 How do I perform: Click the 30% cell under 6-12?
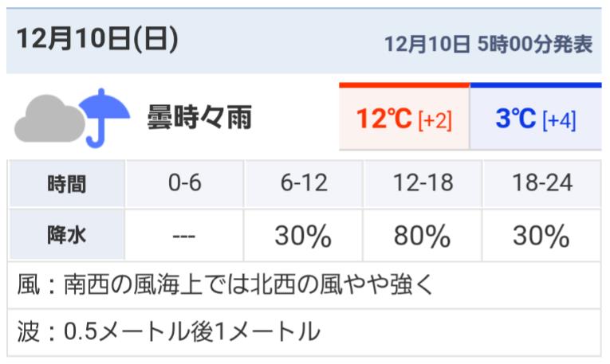tap(304, 236)
